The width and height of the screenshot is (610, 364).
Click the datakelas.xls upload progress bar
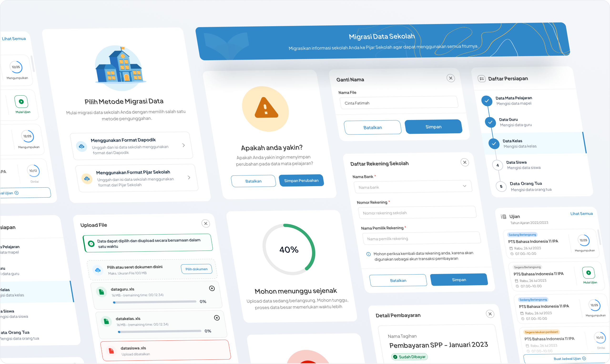159,331
